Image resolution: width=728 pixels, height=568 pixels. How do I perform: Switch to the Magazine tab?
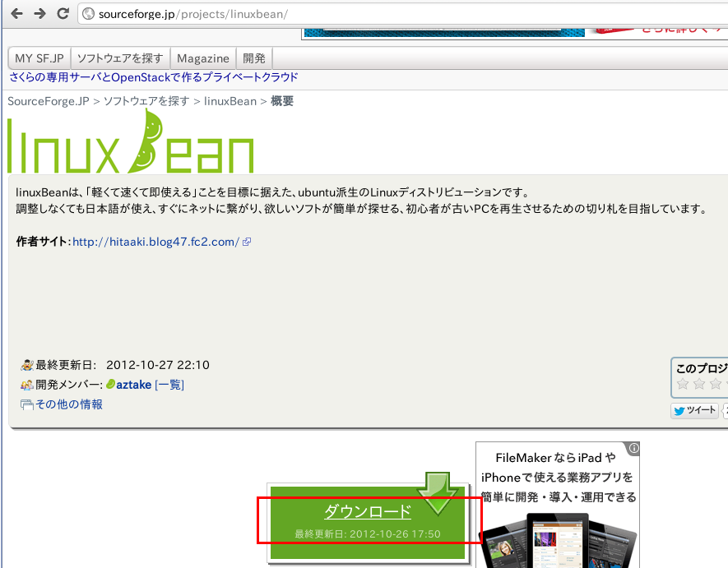202,58
